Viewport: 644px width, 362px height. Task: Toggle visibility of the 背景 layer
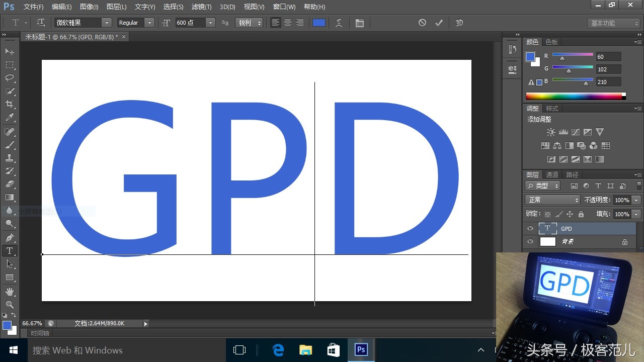530,242
